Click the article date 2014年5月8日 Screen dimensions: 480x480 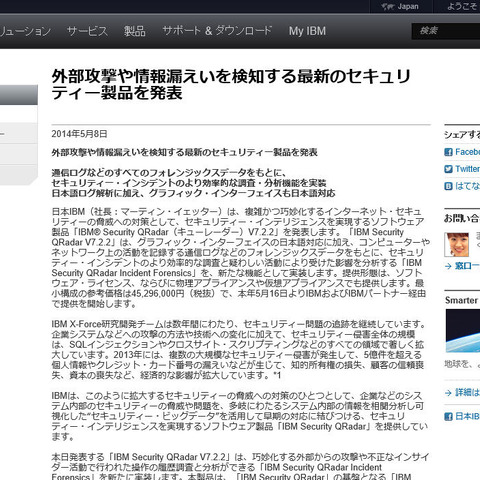tap(79, 134)
